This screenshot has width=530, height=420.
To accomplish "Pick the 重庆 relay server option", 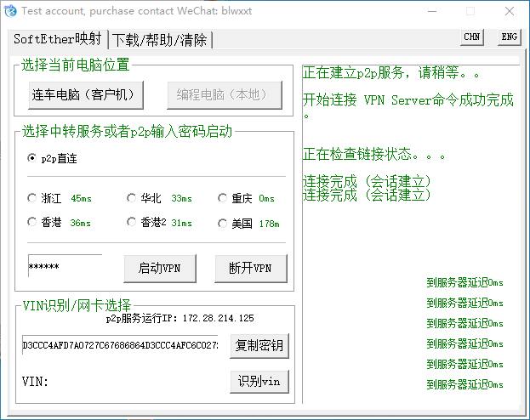I will [x=223, y=198].
